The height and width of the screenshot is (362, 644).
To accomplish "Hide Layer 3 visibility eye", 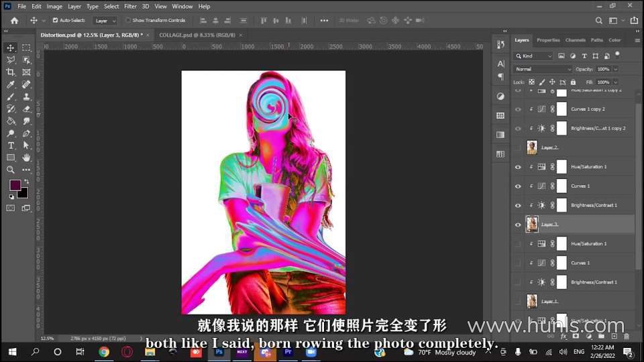I will 517,225.
